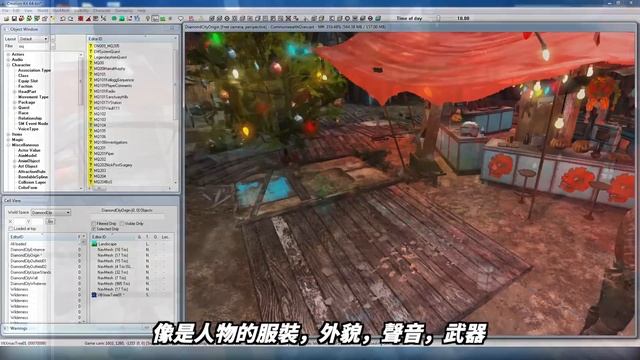Select the Collision Layer category
The width and height of the screenshot is (640, 360).
tap(32, 182)
